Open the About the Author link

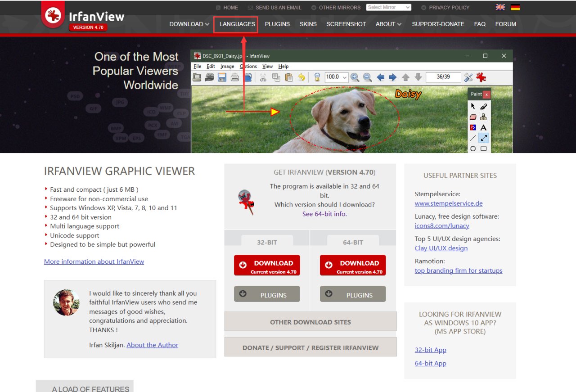click(x=152, y=345)
